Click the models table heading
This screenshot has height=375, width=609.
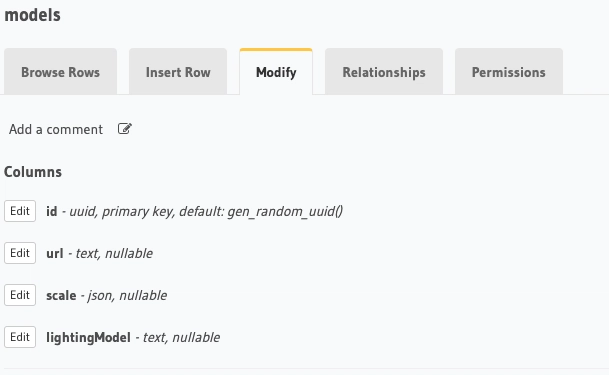33,15
